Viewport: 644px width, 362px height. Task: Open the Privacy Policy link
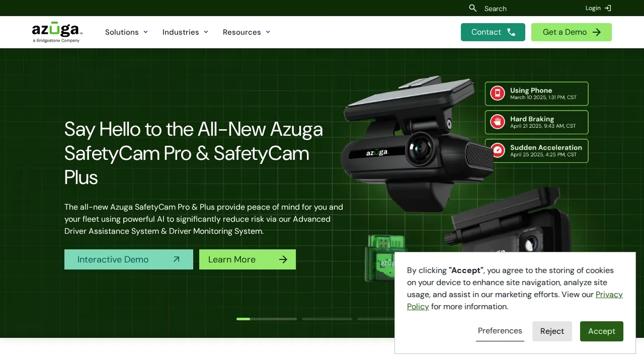coord(515,300)
